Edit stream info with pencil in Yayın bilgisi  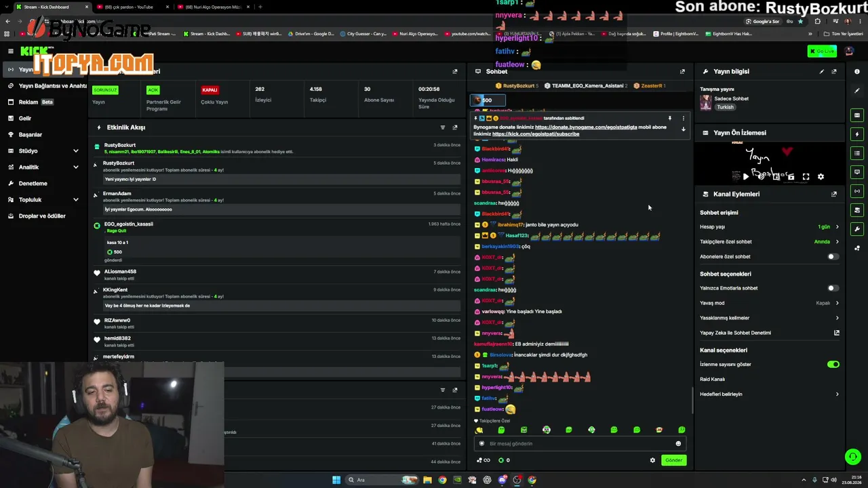[x=822, y=71]
